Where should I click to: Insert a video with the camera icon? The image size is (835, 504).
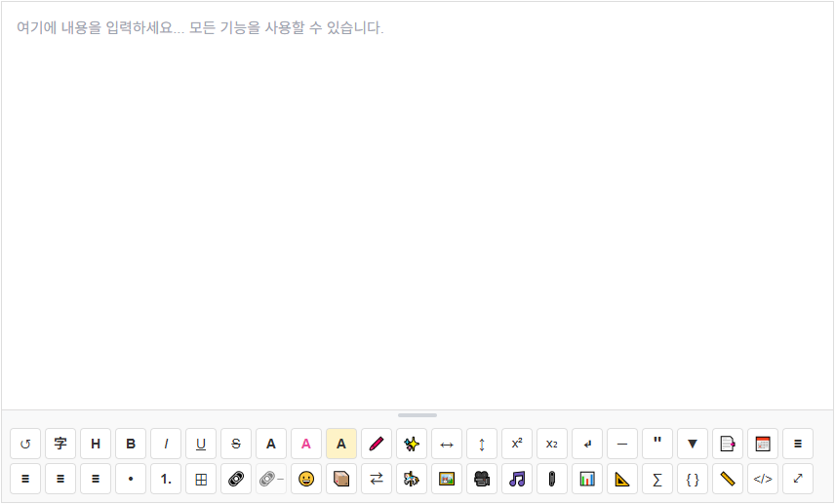[482, 479]
